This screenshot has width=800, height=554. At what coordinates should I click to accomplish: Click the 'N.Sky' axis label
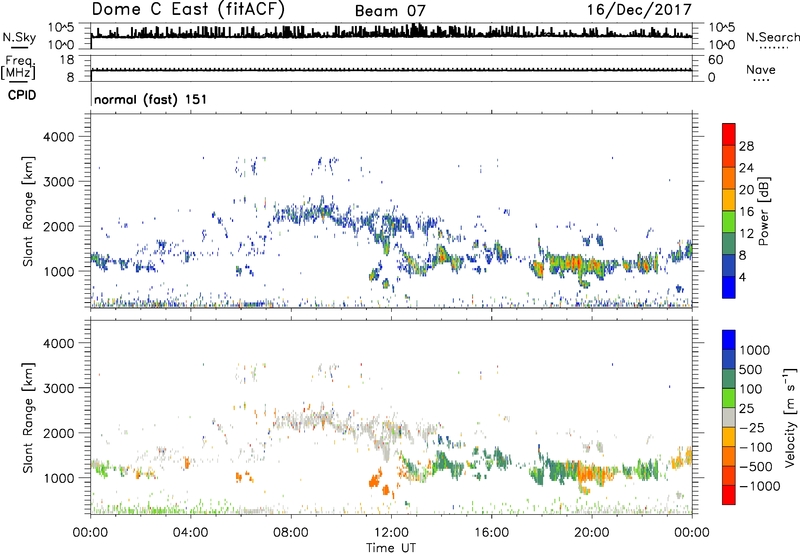tap(19, 37)
